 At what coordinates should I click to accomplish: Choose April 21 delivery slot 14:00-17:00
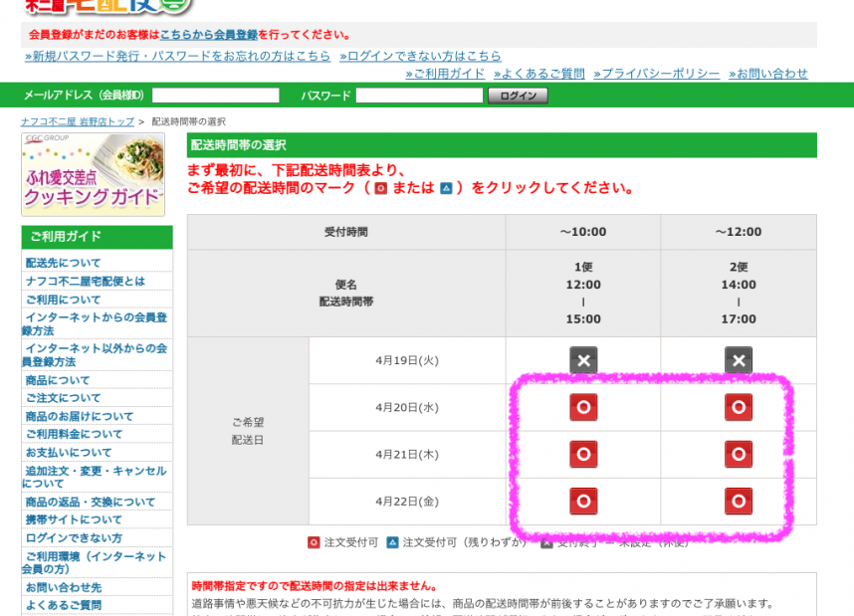point(739,454)
